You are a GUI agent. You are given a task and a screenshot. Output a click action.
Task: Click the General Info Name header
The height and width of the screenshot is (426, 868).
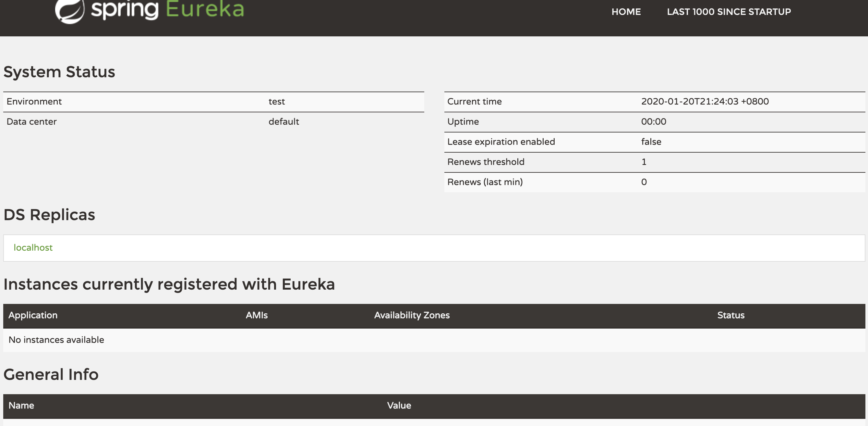[21, 406]
